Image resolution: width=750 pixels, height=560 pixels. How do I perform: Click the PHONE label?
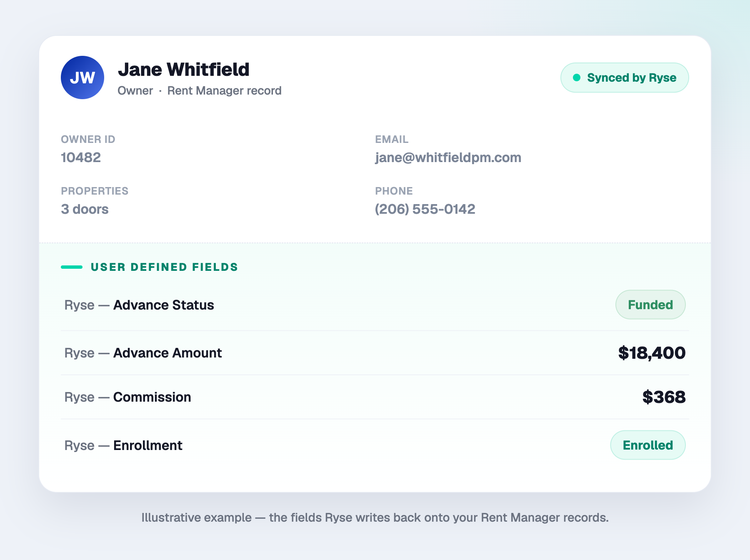(394, 191)
